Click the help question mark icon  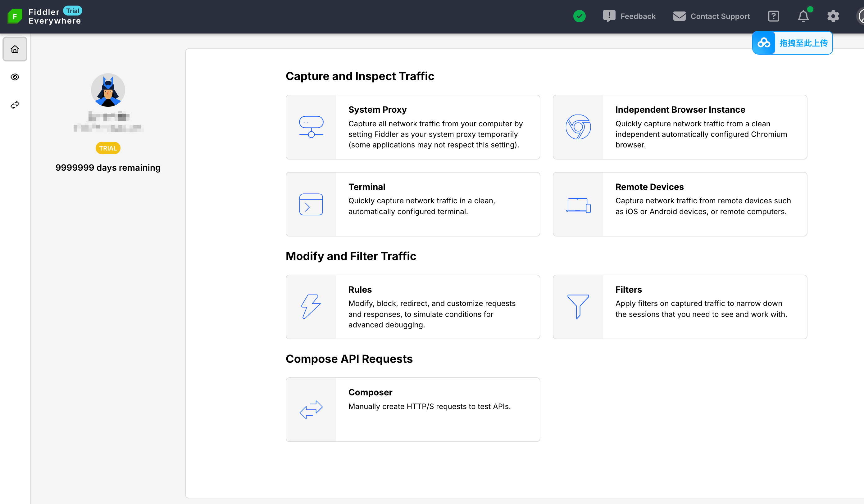[773, 16]
